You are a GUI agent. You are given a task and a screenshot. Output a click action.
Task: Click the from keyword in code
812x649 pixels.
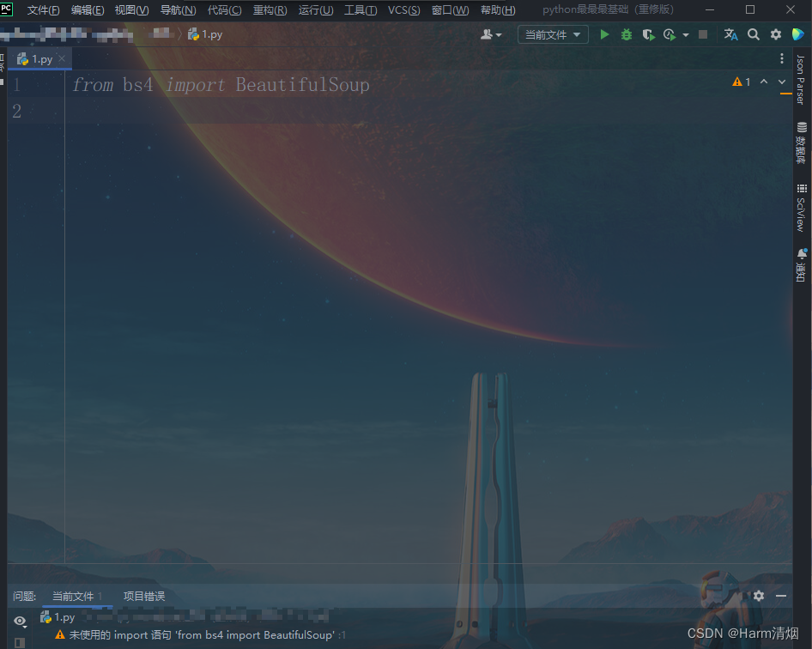[93, 84]
